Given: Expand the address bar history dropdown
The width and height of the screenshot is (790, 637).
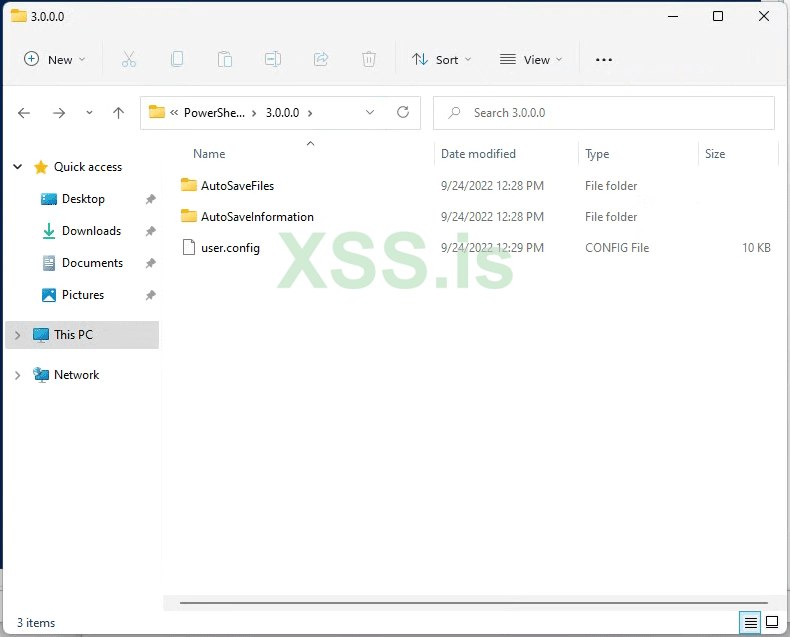Looking at the screenshot, I should tap(370, 112).
